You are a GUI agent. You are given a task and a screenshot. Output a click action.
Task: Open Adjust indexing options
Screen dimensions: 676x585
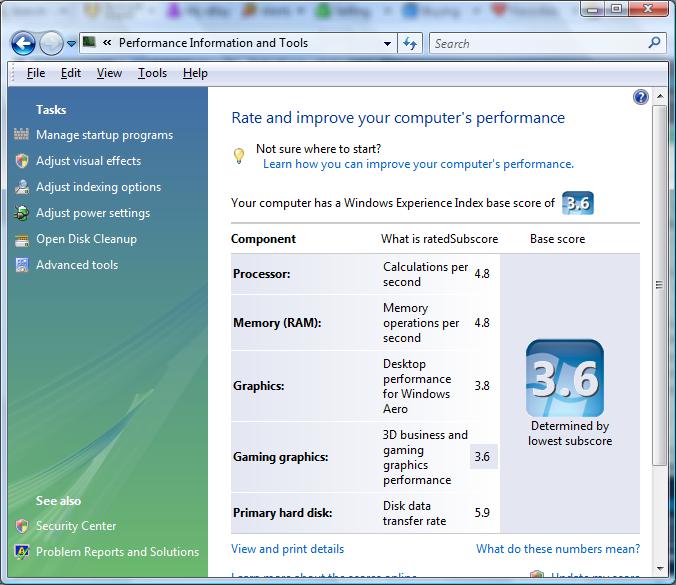pos(98,187)
